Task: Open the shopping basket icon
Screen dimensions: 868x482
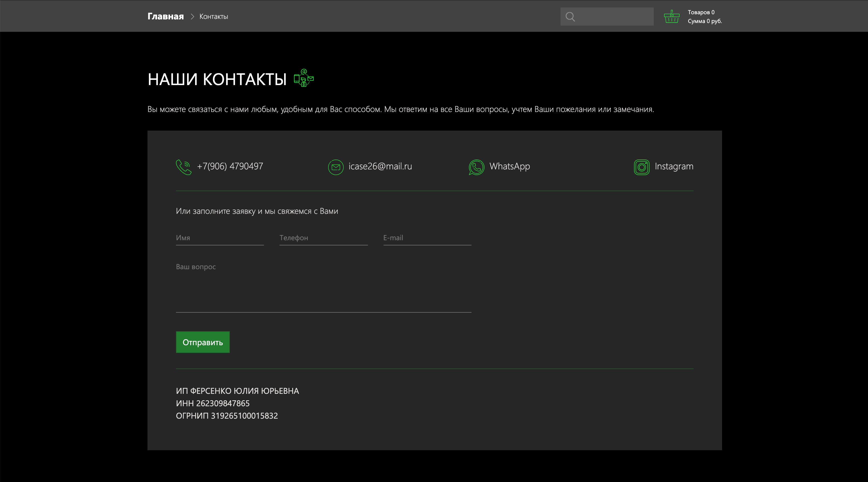Action: coord(672,17)
